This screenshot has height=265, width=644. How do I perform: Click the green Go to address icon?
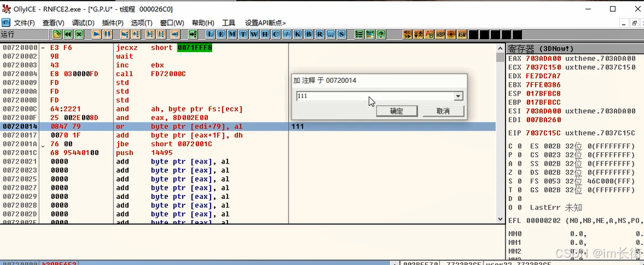[x=193, y=34]
